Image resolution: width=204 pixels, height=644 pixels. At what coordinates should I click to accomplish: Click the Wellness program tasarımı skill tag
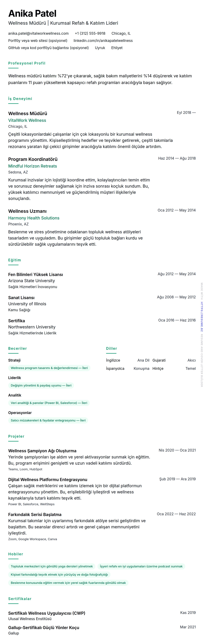[x=49, y=368]
